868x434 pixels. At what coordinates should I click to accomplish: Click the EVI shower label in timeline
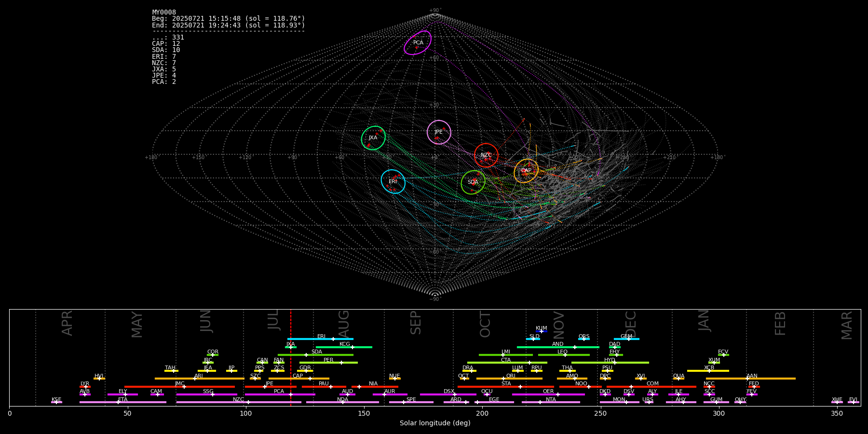click(853, 400)
